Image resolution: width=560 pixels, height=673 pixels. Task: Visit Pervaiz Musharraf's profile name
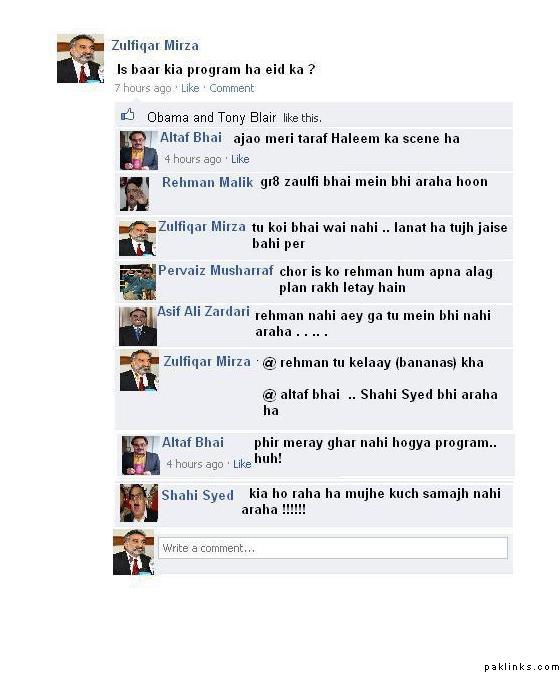tap(215, 270)
